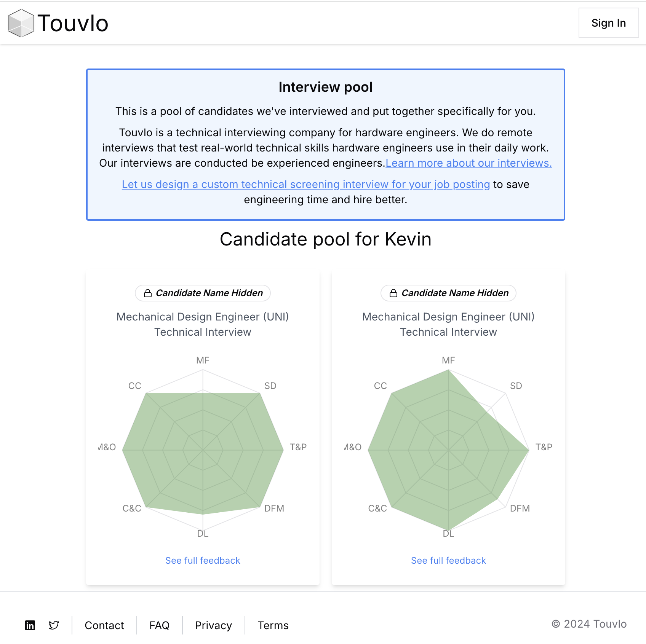Click the T&P axis label on second chart

tap(544, 447)
